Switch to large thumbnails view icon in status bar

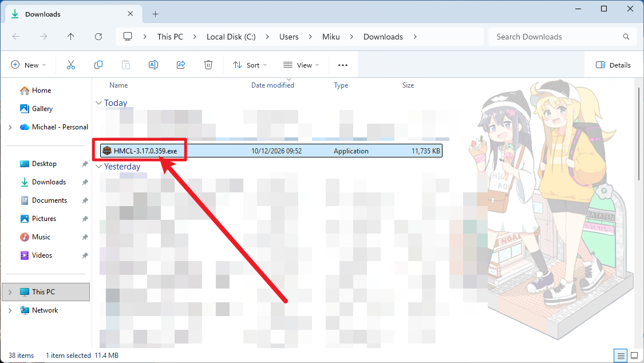(x=634, y=356)
